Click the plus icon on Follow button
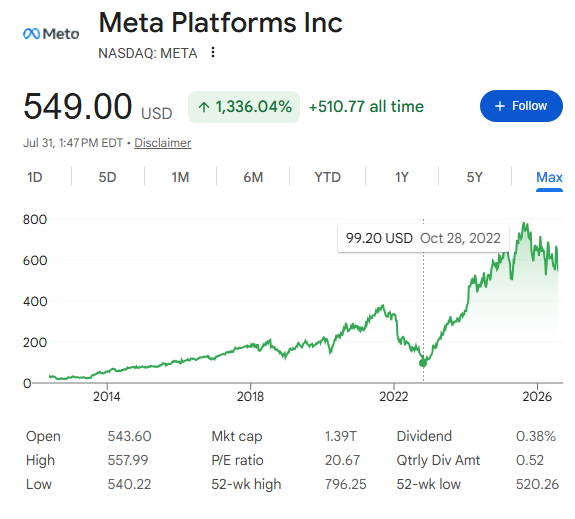This screenshot has width=575, height=519. pos(500,106)
